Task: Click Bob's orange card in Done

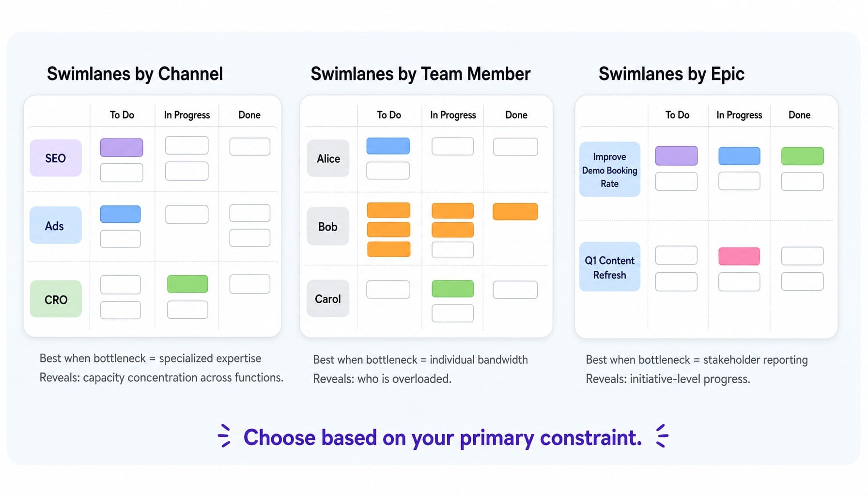Action: [515, 212]
